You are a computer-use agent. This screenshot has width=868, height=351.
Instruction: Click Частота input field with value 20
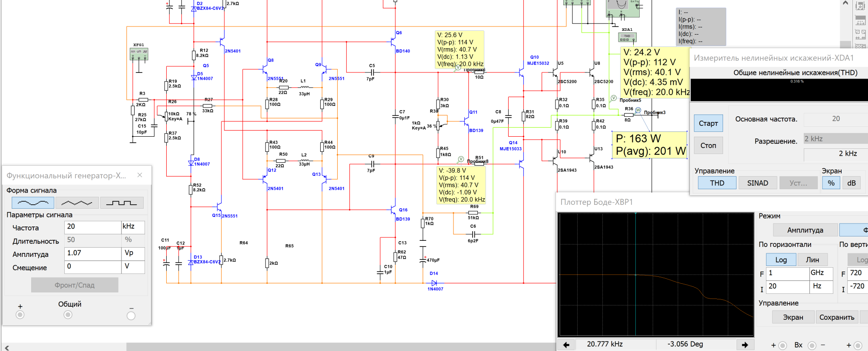coord(93,227)
